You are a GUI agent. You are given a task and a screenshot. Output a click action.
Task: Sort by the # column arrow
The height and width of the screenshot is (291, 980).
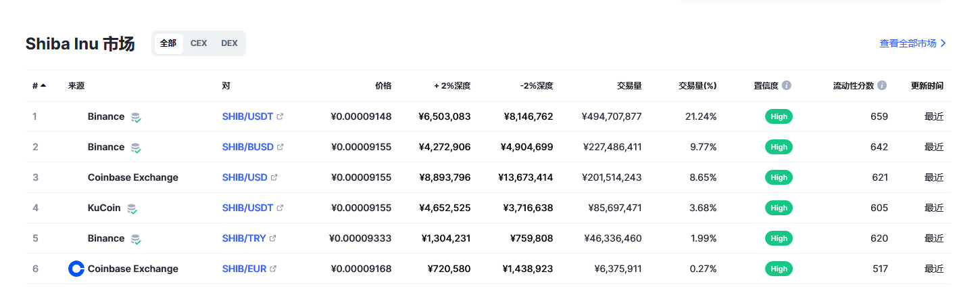(x=43, y=86)
